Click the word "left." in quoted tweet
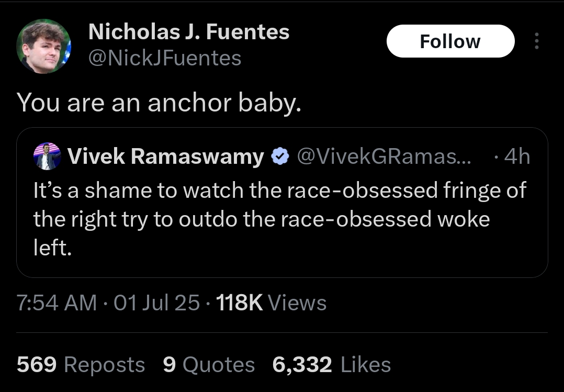The image size is (564, 392). (52, 248)
